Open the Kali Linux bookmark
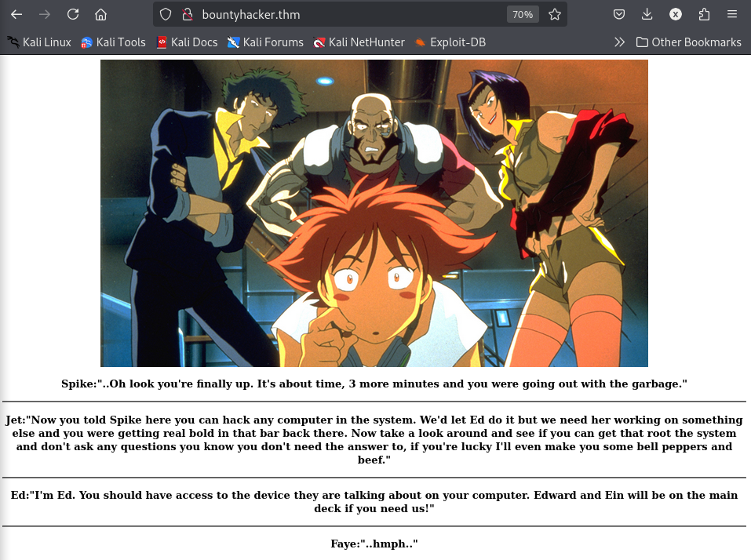This screenshot has width=751, height=560. click(39, 42)
